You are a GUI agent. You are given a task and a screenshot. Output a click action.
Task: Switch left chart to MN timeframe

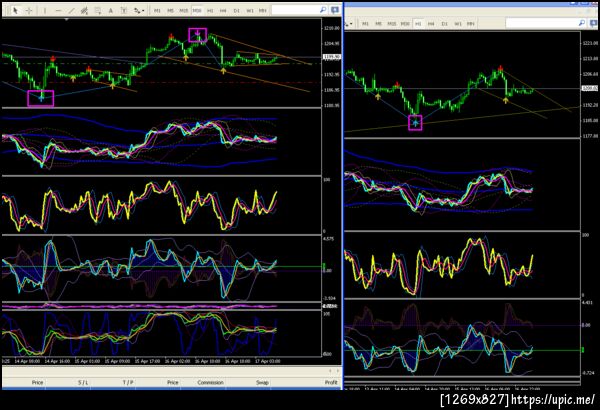click(x=262, y=11)
